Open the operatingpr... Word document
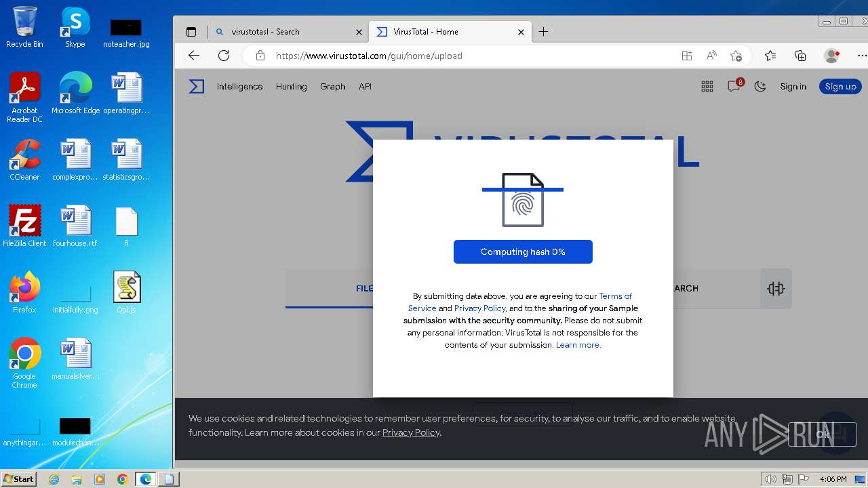Viewport: 868px width, 488px height. coord(126,94)
